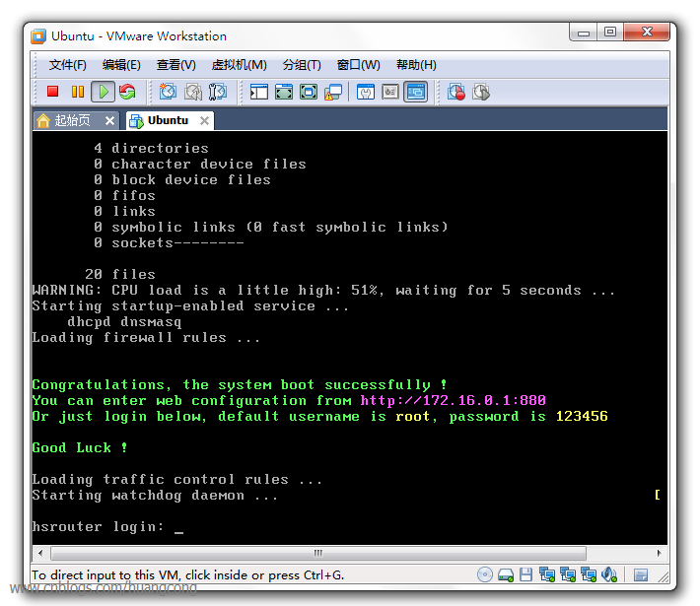This screenshot has width=700, height=606.
Task: Power on VM with green play icon
Action: (x=104, y=92)
